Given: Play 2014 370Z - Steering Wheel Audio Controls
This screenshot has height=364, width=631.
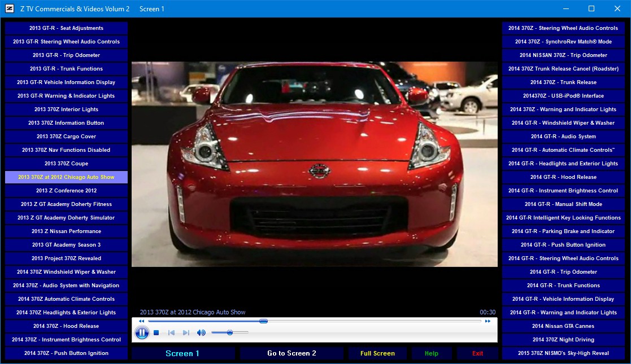Looking at the screenshot, I should pyautogui.click(x=563, y=28).
